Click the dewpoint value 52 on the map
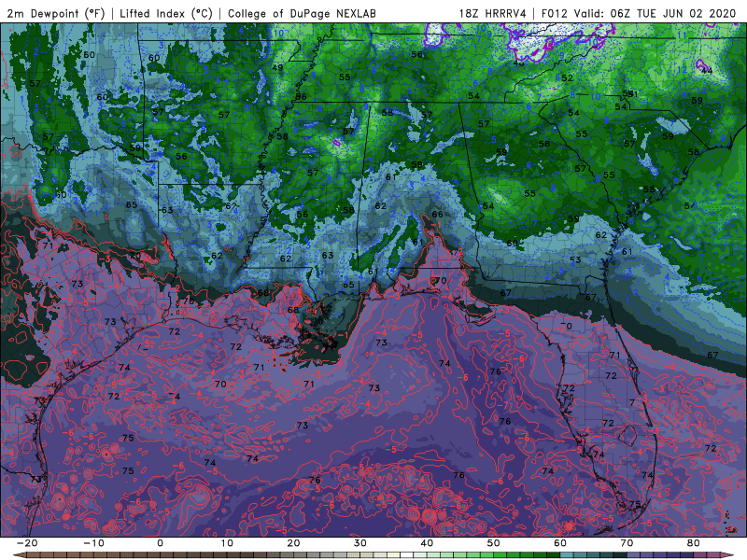Screen dimensions: 747x560 click(x=568, y=78)
